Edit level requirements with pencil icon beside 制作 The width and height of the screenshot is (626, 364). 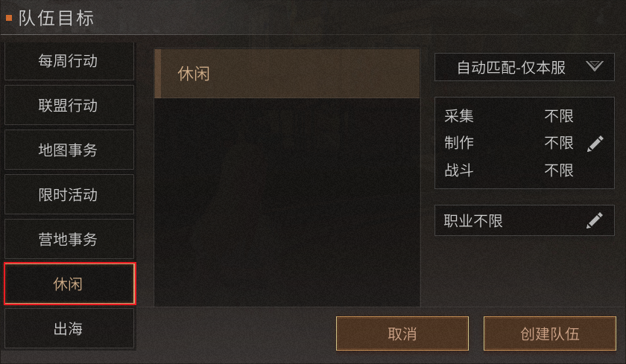point(595,144)
